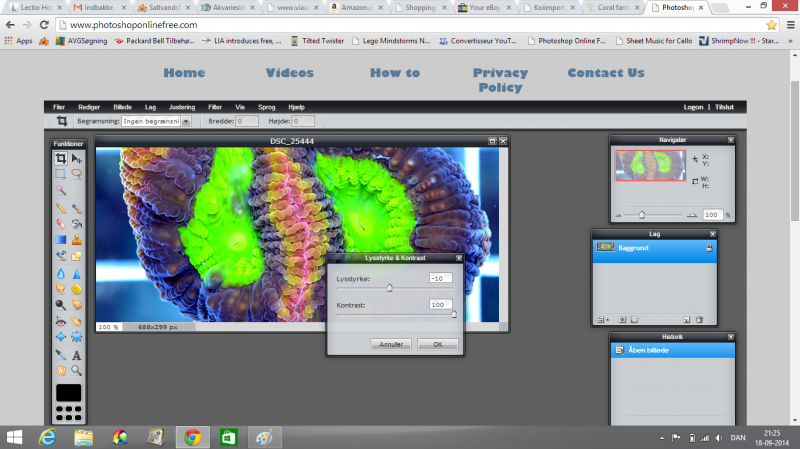
Task: Open the Billede menu
Action: point(122,106)
